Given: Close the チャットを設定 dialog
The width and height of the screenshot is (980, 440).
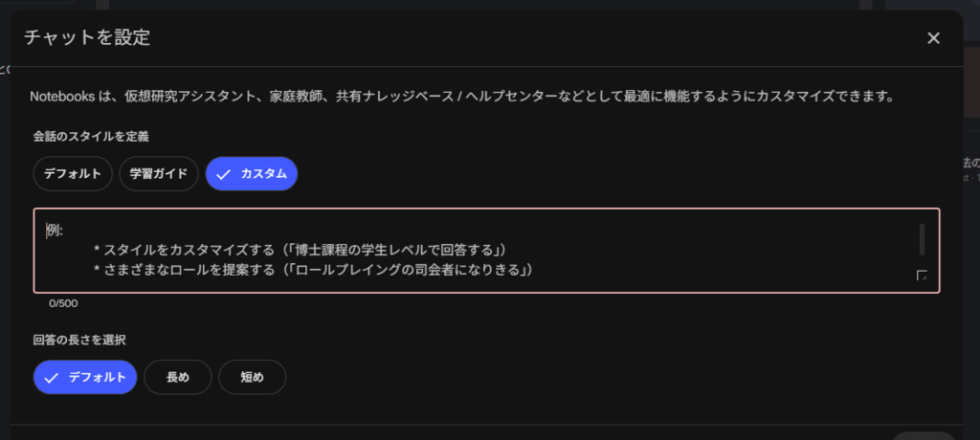Looking at the screenshot, I should click(x=933, y=38).
